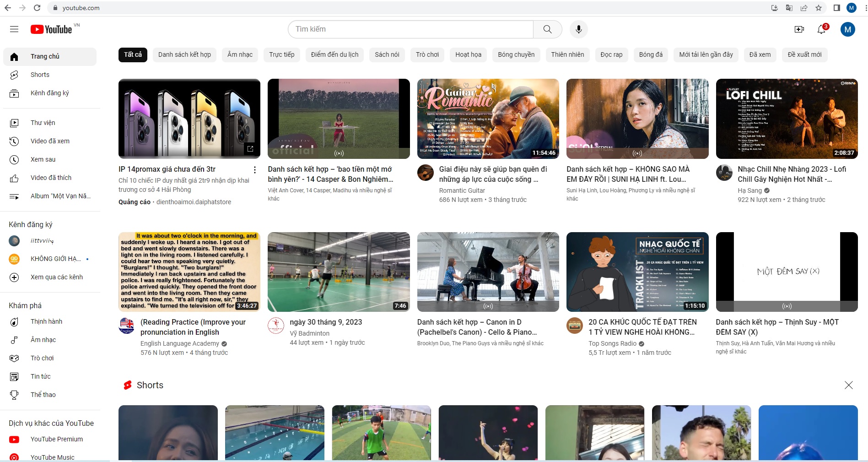Open IP 14promax ad thumbnail
Image resolution: width=868 pixels, height=462 pixels.
(189, 119)
